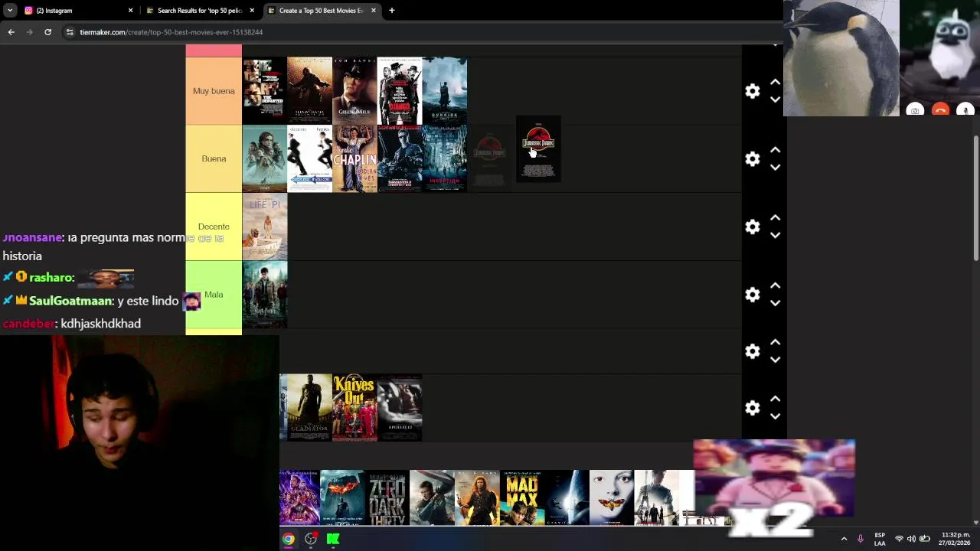Select the Harry Potter poster in Mala
Viewport: 980px width, 551px height.
point(264,295)
